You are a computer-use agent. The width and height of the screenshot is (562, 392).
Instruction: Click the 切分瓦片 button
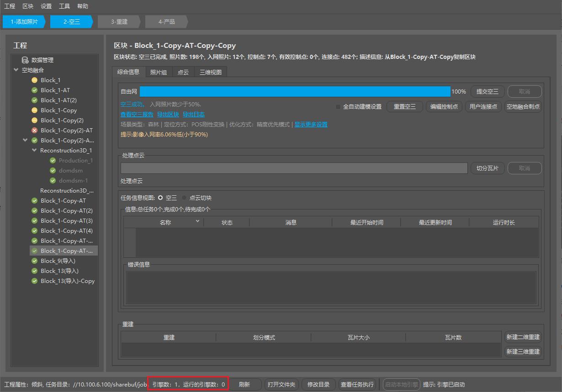(488, 168)
